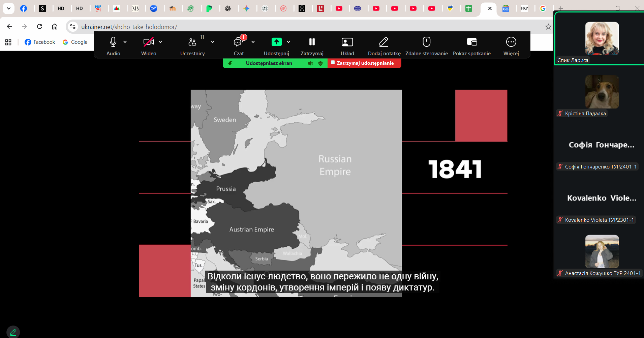The image size is (644, 338).
Task: Expand the Audio options arrow
Action: click(125, 42)
